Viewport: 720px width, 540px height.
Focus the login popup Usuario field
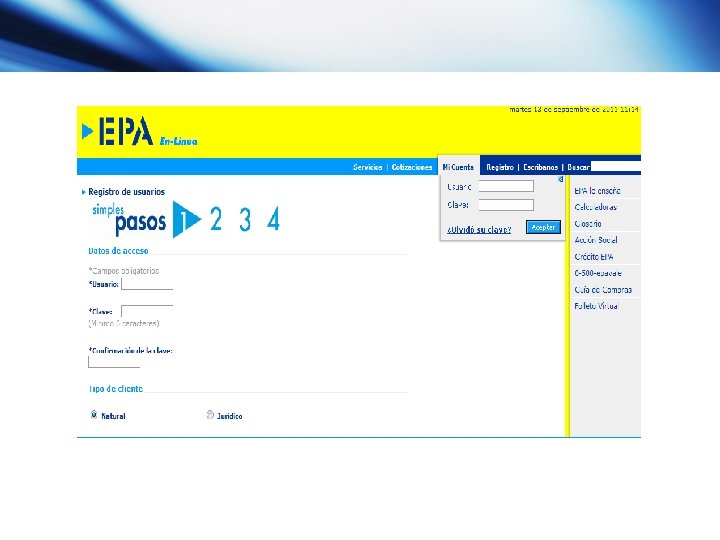(506, 186)
